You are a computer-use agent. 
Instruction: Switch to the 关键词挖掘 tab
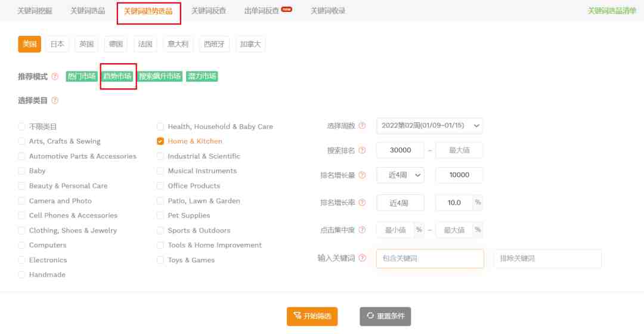pos(35,11)
